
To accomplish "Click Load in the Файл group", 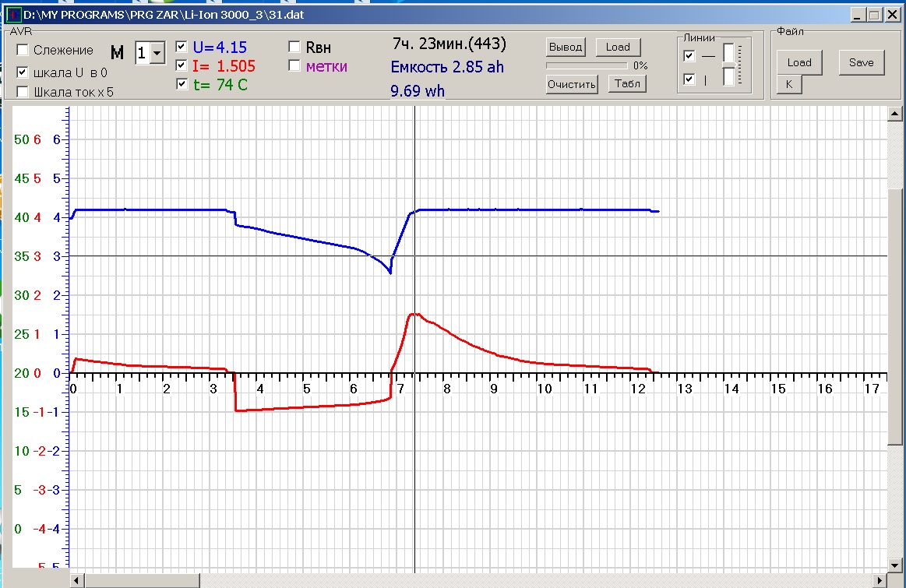I will pos(799,62).
